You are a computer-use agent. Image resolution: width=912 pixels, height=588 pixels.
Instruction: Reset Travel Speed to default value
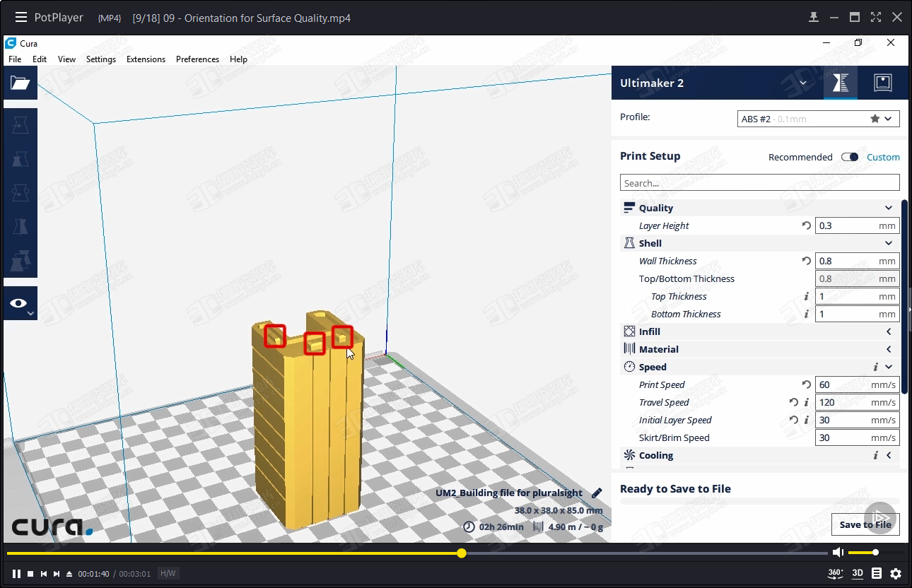794,402
